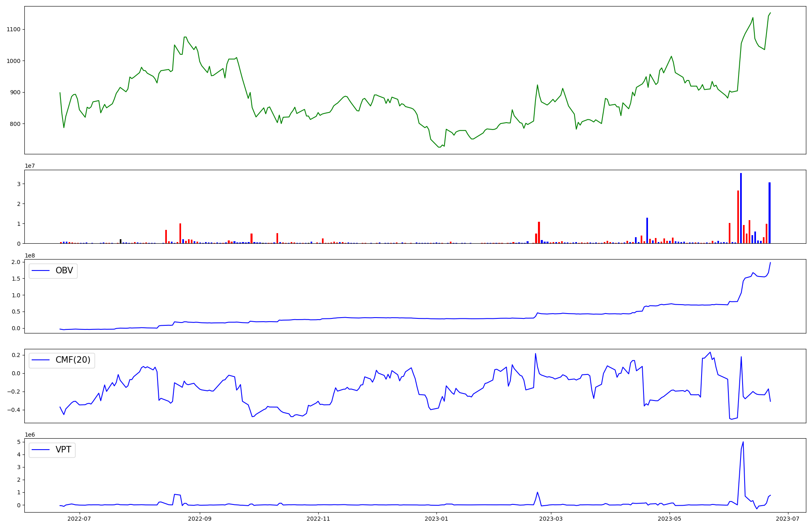
Task: Click the black volume bar in July 2022
Action: pos(121,241)
